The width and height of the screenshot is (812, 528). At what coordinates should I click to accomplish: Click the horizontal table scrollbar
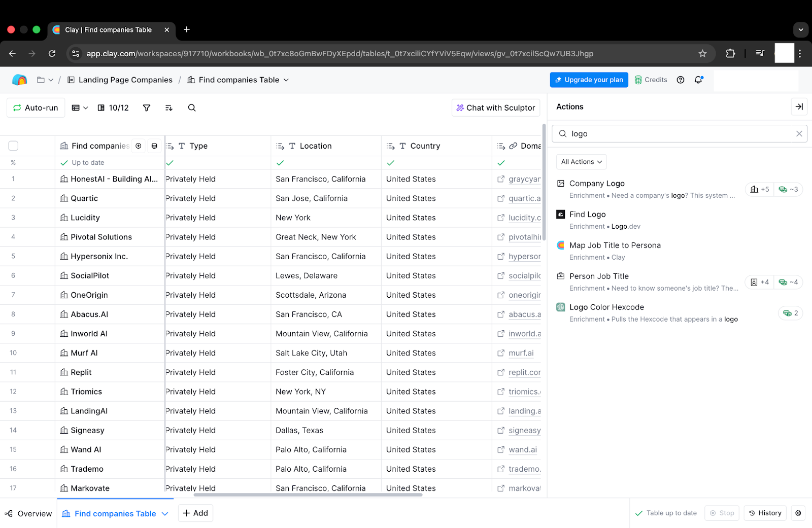click(x=308, y=495)
